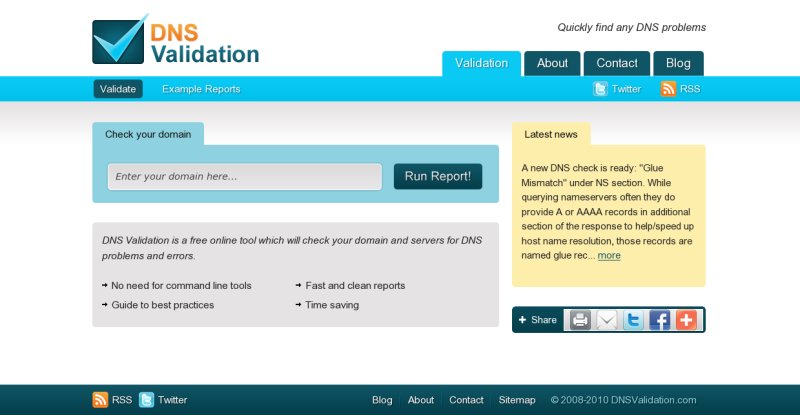Screen dimensions: 800x415
Task: Click the footer RSS icon
Action: tap(100, 400)
